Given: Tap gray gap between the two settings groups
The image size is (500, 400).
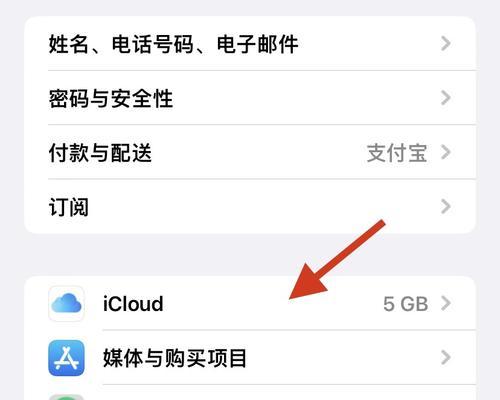Looking at the screenshot, I should coord(250,255).
